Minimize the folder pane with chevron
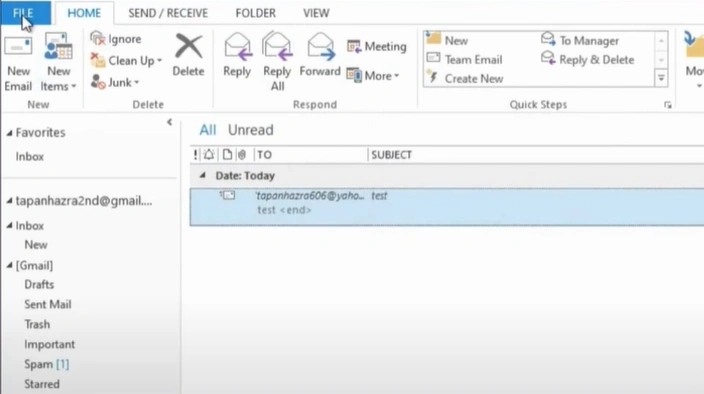Viewport: 704px width, 394px height. coord(169,122)
